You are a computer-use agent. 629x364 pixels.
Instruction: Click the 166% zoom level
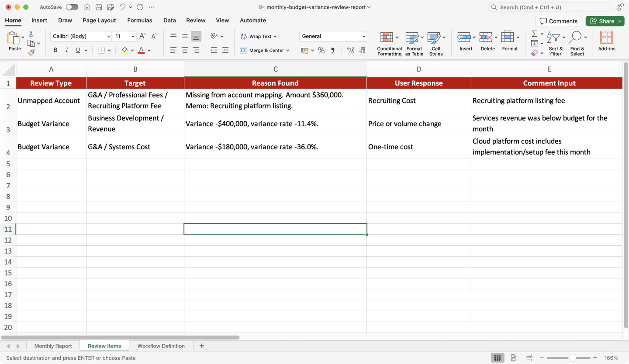click(x=611, y=358)
